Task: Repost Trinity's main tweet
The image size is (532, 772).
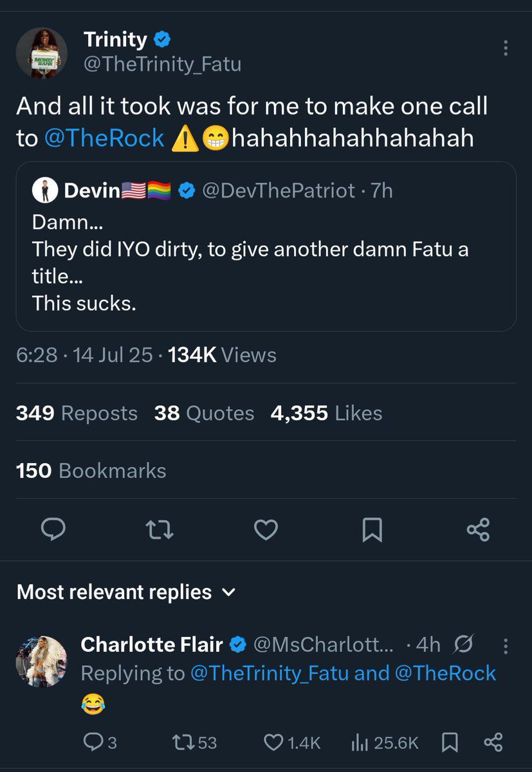Action: 160,529
